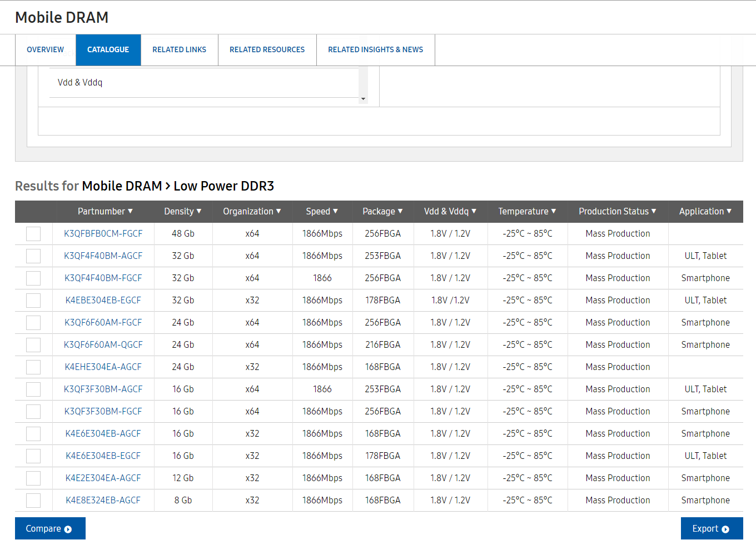Sort by Organization column header
Image resolution: width=756 pixels, height=540 pixels.
tap(252, 212)
